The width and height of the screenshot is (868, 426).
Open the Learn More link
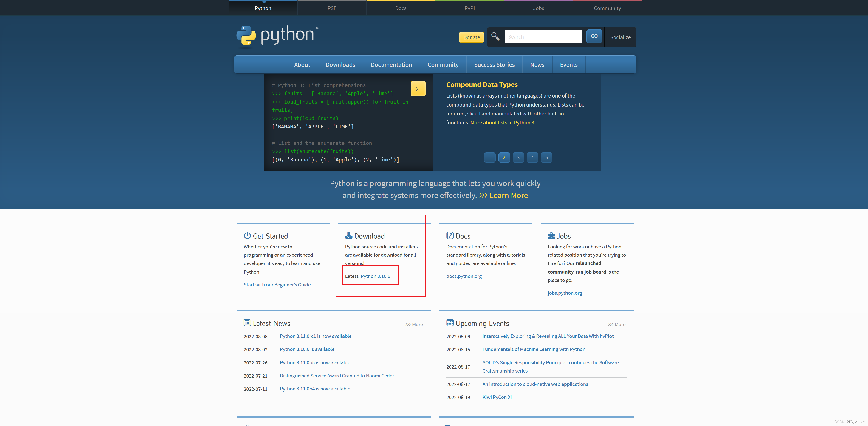(509, 195)
